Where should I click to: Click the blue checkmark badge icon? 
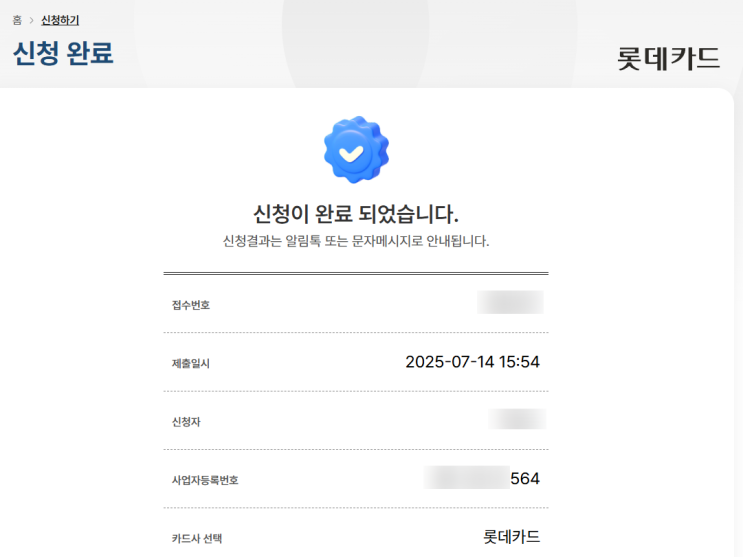[x=356, y=149]
